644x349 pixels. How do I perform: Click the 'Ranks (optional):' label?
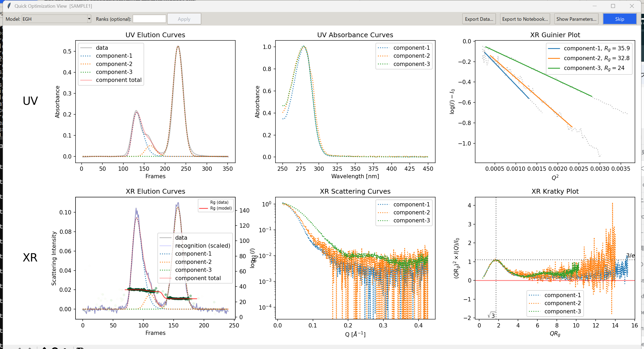[x=114, y=19]
